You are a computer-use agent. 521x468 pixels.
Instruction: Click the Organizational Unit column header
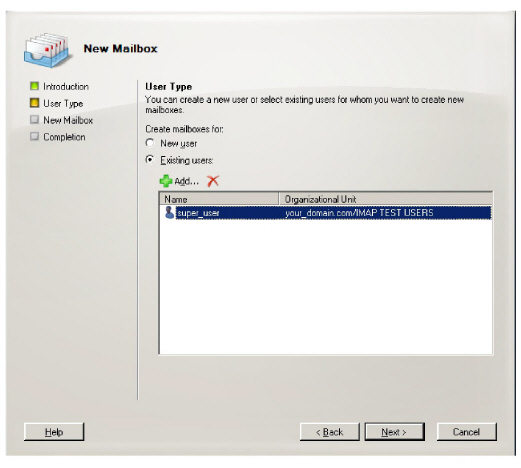point(386,199)
